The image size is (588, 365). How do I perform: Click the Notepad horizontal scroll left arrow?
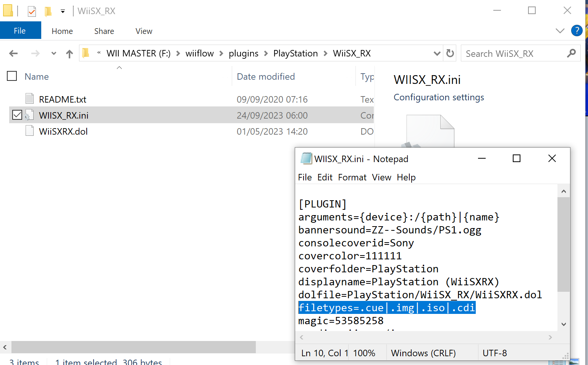(302, 337)
